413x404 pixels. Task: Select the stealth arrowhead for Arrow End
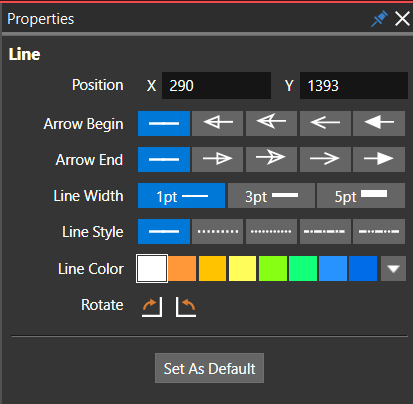(271, 159)
